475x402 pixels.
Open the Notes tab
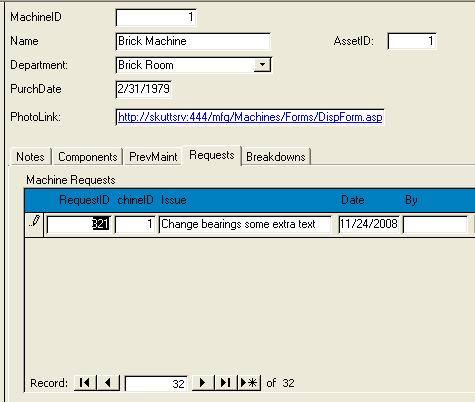(x=30, y=157)
